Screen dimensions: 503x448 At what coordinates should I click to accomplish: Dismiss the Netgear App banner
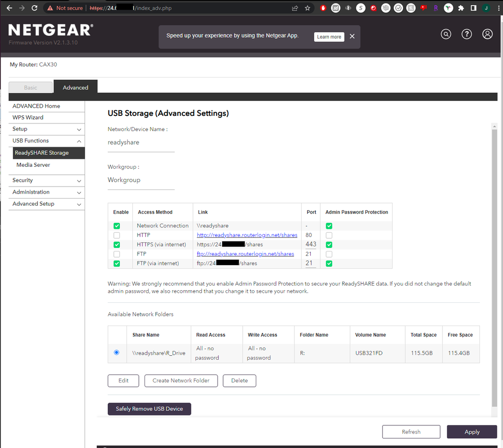click(352, 37)
